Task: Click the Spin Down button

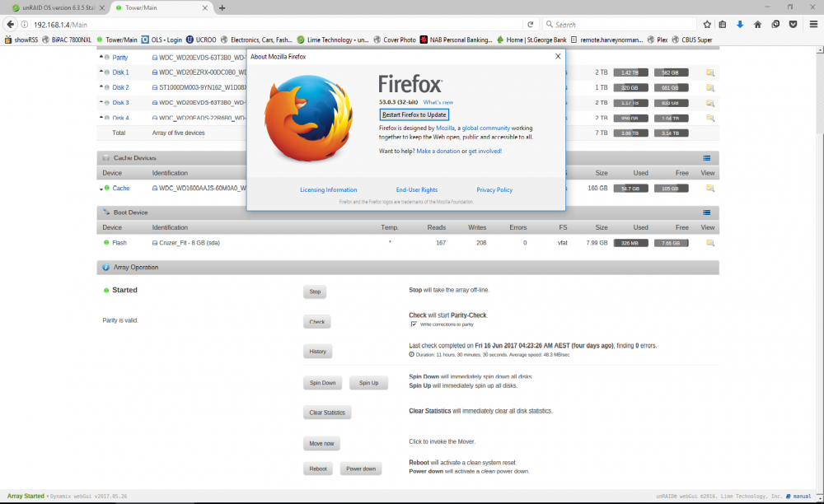Action: coord(322,383)
